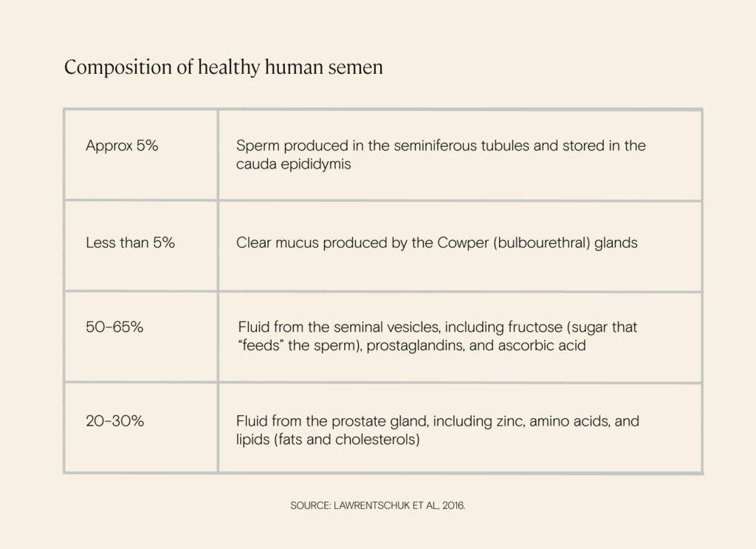Click the word 'SOURCE:' below the table
This screenshot has width=756, height=549.
click(x=311, y=505)
